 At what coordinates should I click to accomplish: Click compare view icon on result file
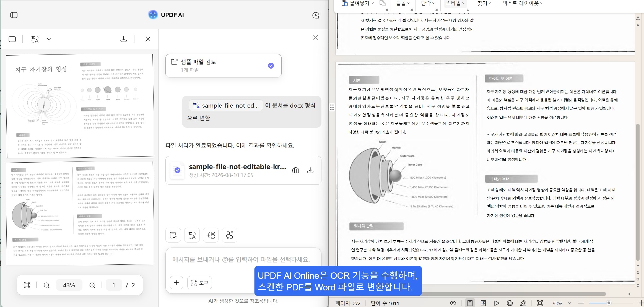(295, 170)
